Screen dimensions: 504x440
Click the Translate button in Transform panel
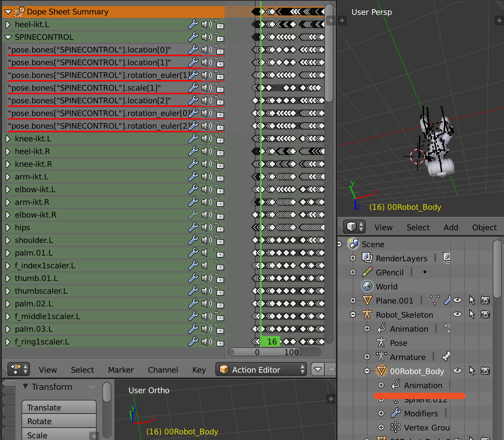(x=59, y=407)
